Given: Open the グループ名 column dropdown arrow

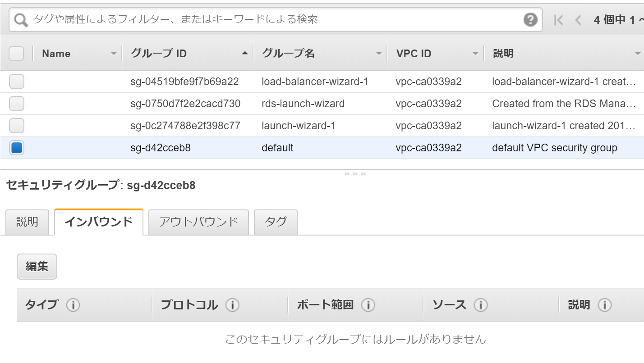Looking at the screenshot, I should click(379, 54).
